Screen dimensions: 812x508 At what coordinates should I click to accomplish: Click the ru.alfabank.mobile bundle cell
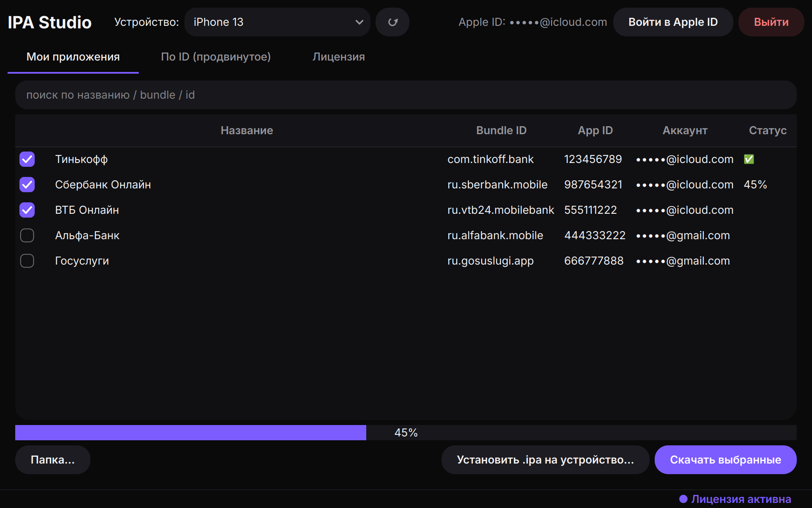[x=495, y=235]
